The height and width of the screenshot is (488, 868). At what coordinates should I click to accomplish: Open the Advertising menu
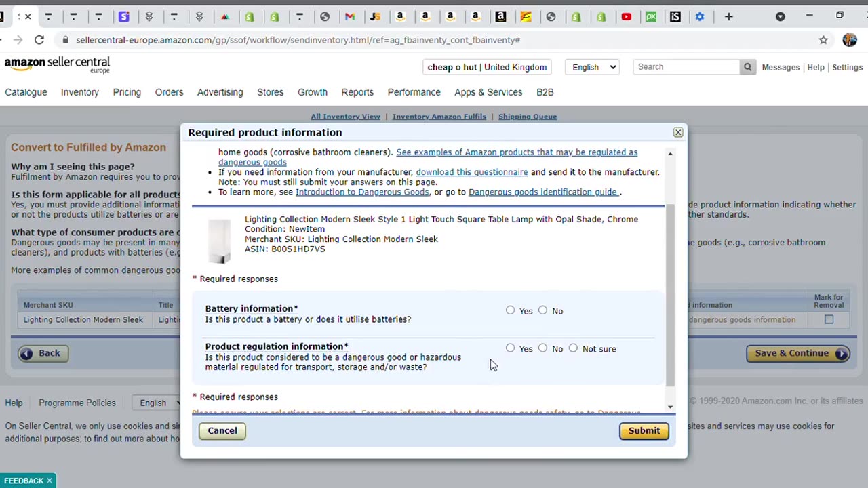220,92
